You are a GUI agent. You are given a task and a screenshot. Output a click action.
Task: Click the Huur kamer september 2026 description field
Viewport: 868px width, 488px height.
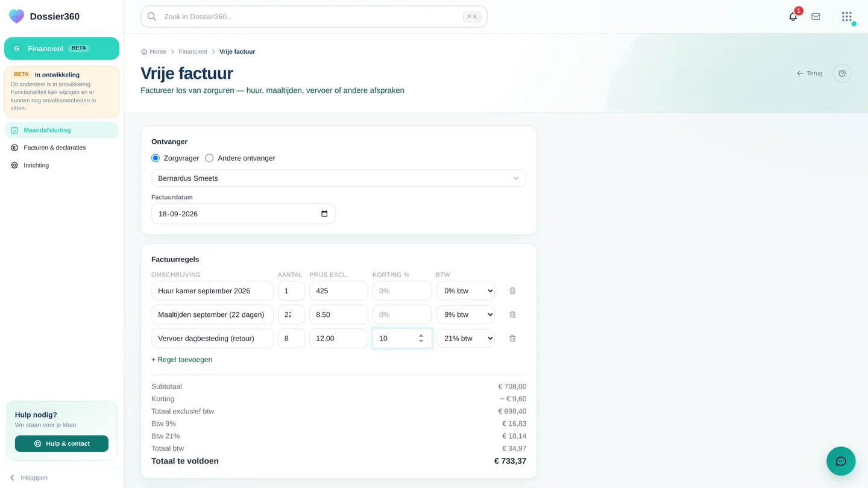tap(212, 291)
